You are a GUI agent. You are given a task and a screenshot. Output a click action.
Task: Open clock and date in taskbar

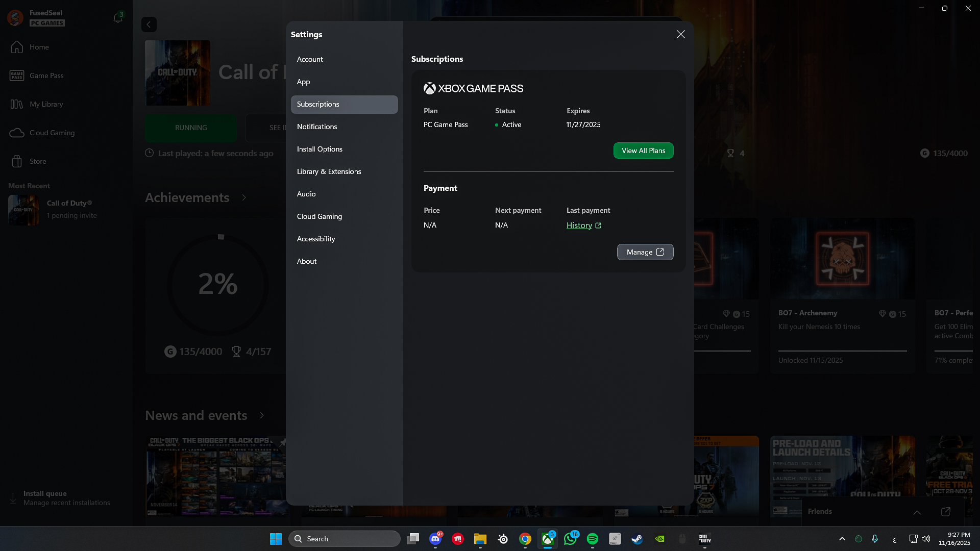[x=954, y=539]
